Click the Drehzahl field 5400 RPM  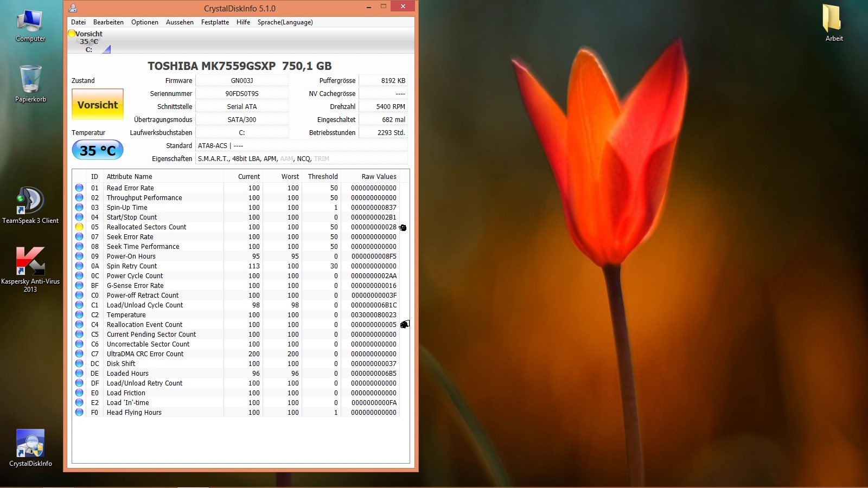click(x=383, y=107)
